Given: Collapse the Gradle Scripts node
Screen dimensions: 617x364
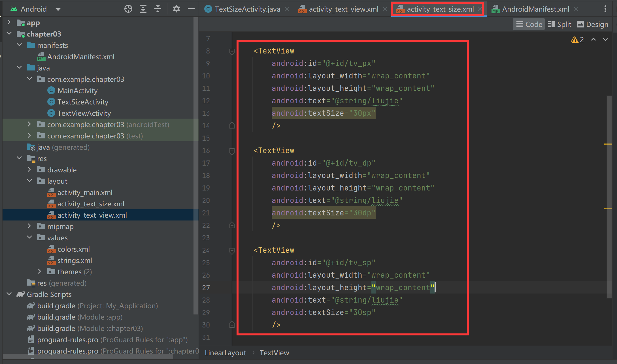Looking at the screenshot, I should [x=9, y=294].
